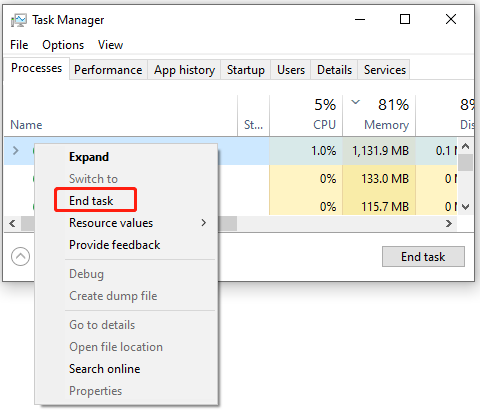Go to the Details tab
This screenshot has height=411, width=480.
pyautogui.click(x=334, y=70)
